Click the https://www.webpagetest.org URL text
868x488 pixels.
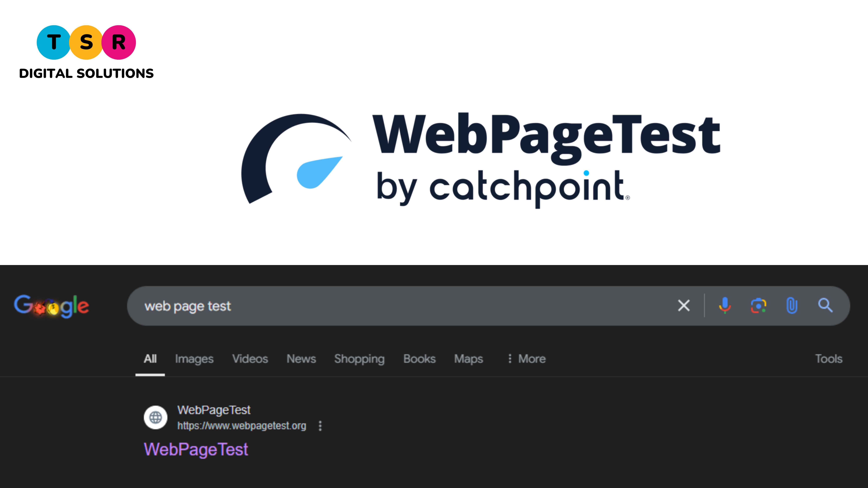click(x=242, y=426)
